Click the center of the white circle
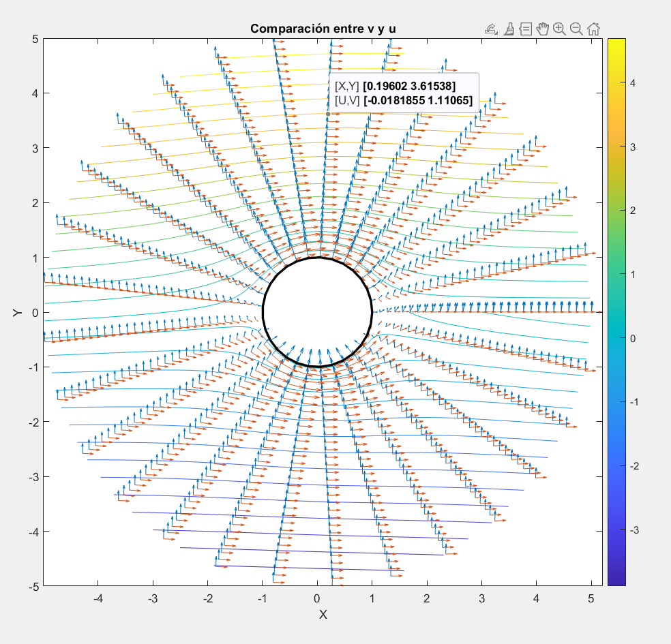671x644 pixels. [317, 312]
